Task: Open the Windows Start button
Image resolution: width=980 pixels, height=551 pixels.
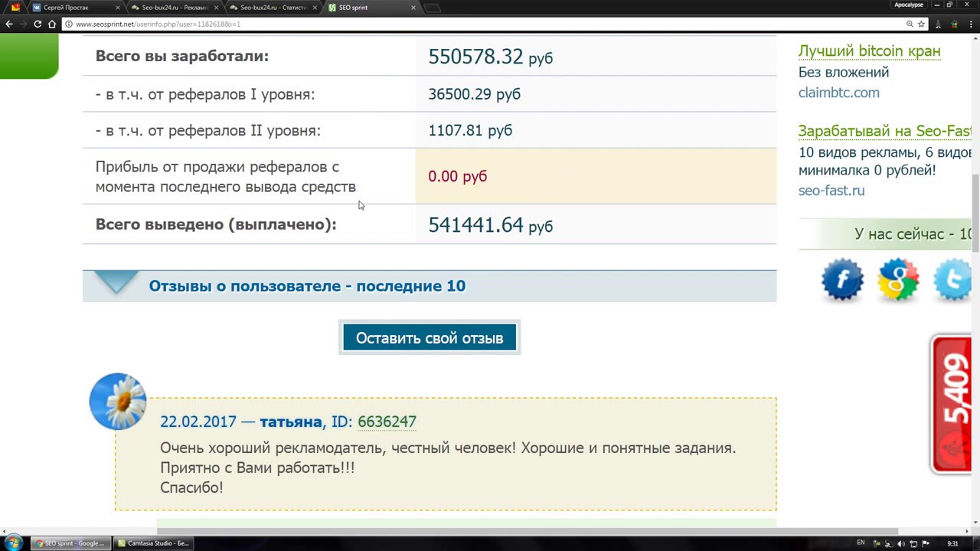Action: (x=13, y=543)
